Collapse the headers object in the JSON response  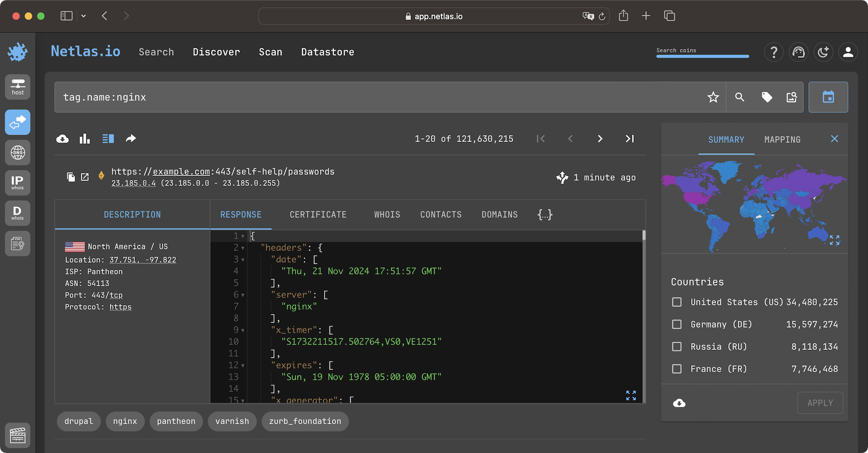pyautogui.click(x=243, y=248)
